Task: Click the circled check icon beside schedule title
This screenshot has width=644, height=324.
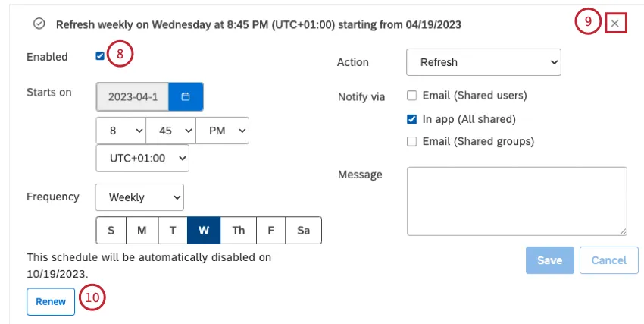Action: [39, 24]
